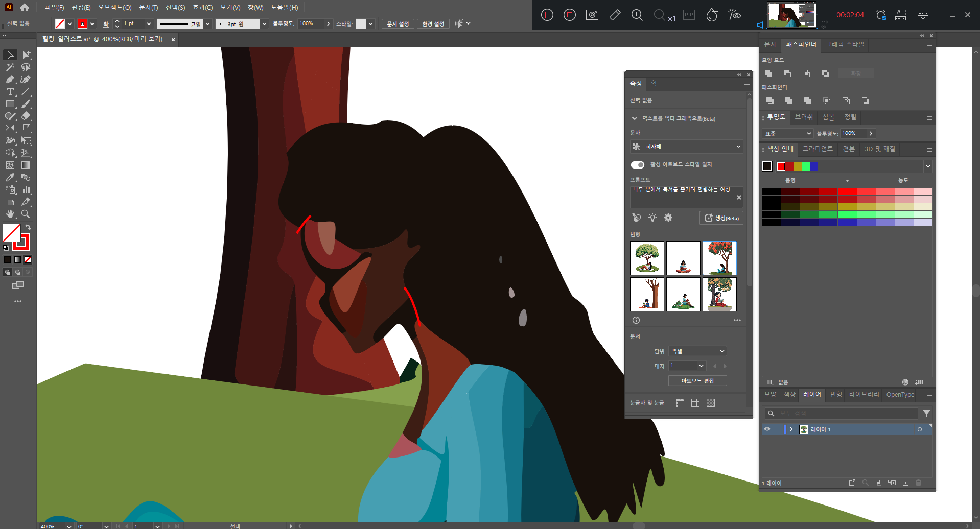Click the target circle of 레이어 1
This screenshot has height=529, width=980.
tap(920, 429)
